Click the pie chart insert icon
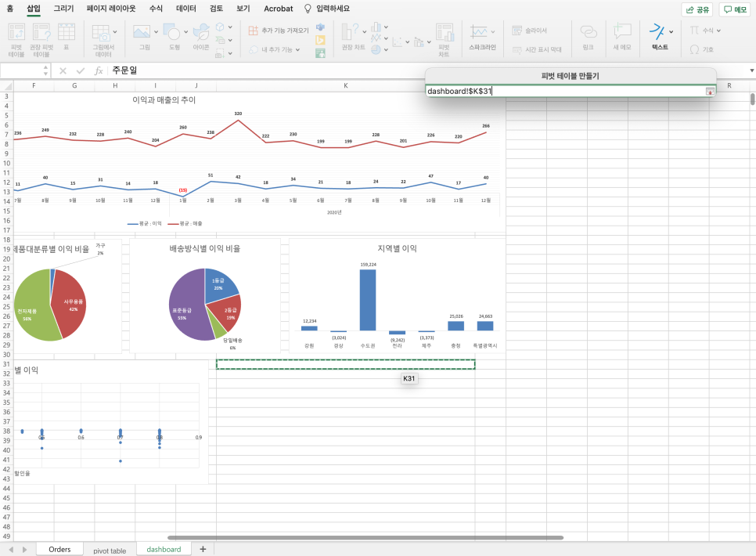 376,49
